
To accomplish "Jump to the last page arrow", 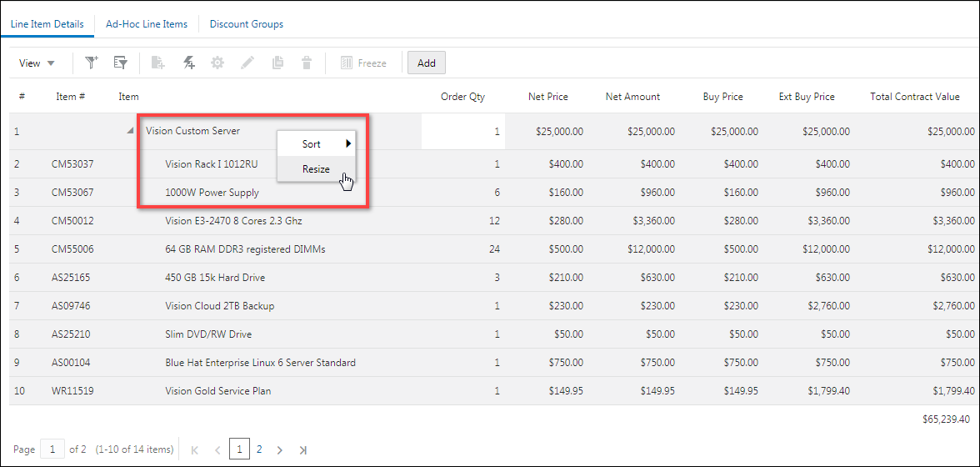I will click(302, 449).
